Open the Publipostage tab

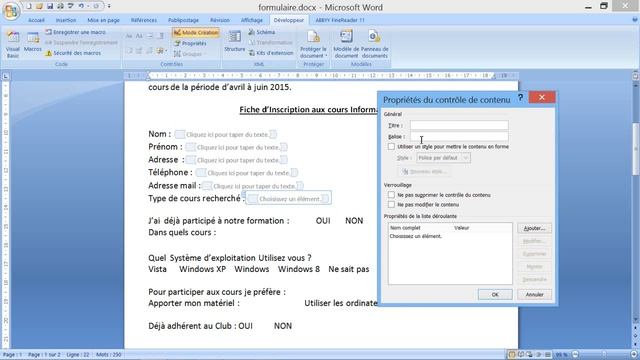pyautogui.click(x=183, y=20)
